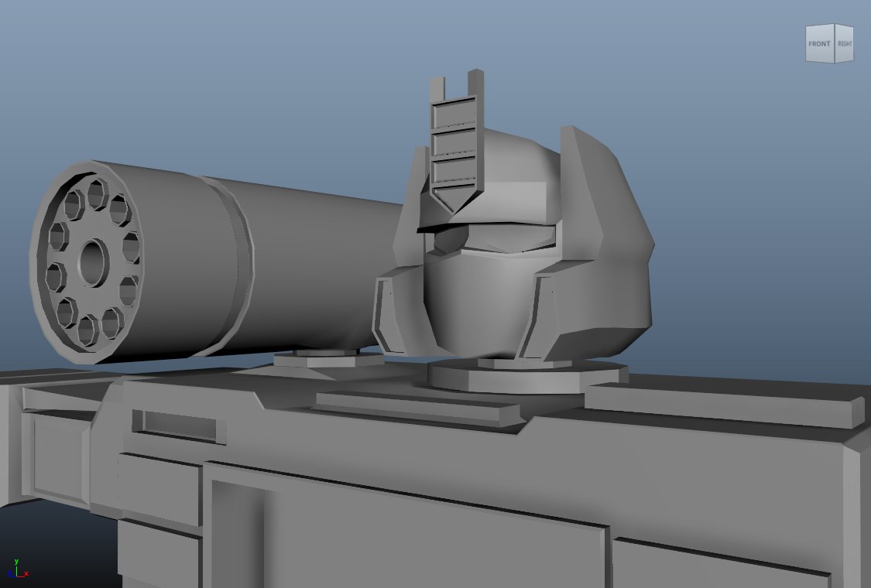Select the ladder-shaped antenna crest

[455, 142]
